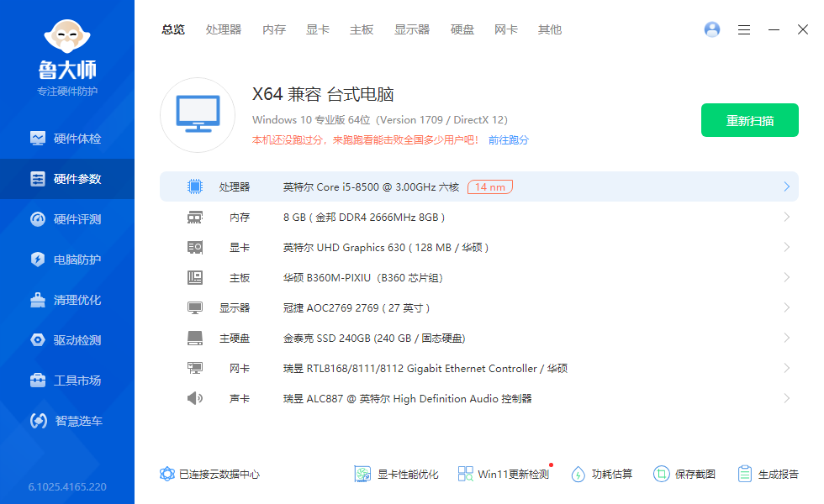Open 硬件评测 in the sidebar
This screenshot has height=504, width=824.
tap(67, 218)
